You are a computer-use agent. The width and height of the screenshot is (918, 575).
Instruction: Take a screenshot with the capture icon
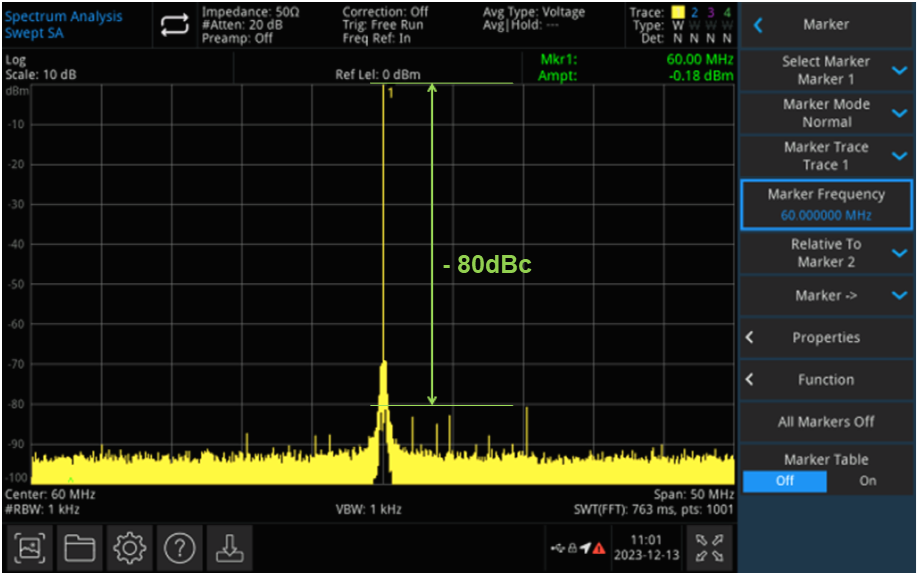[x=31, y=547]
